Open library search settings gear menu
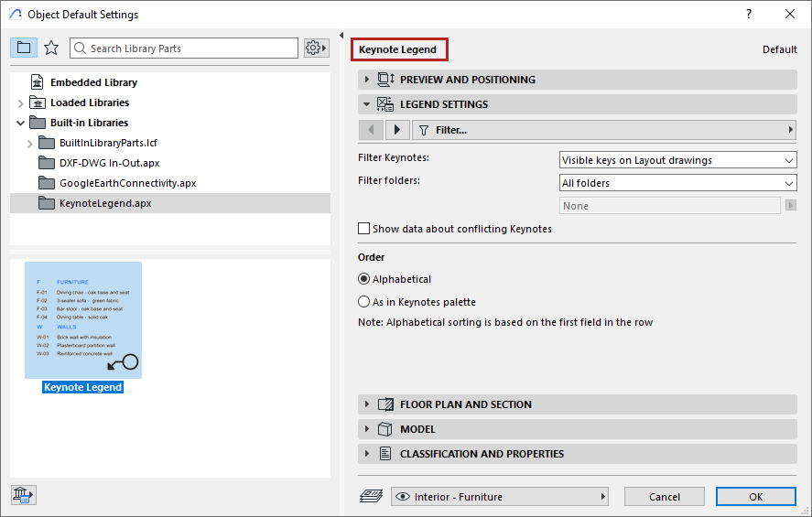 click(x=316, y=48)
